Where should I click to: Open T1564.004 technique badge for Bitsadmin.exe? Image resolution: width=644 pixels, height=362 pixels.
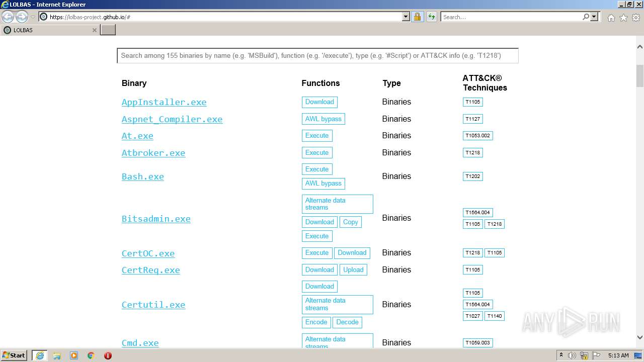[x=478, y=213]
